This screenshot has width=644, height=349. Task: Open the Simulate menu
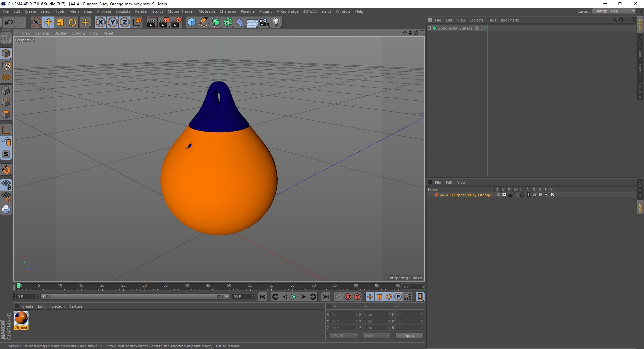tap(123, 11)
